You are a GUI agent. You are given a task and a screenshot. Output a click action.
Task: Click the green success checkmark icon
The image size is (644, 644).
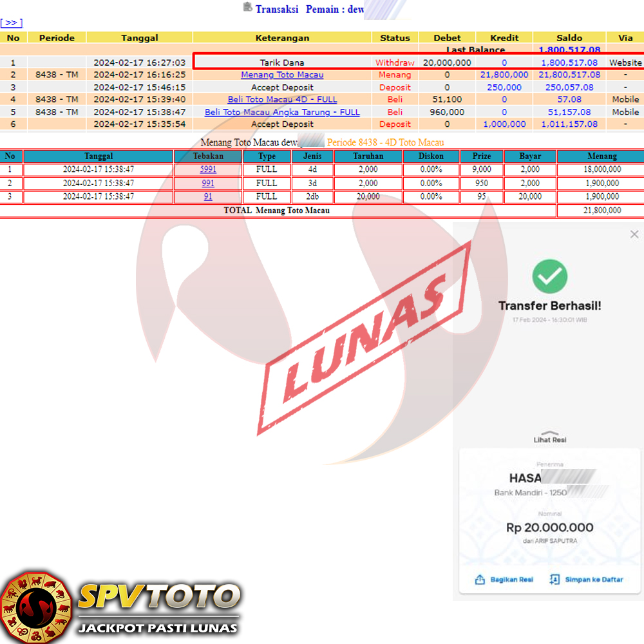[x=549, y=277]
